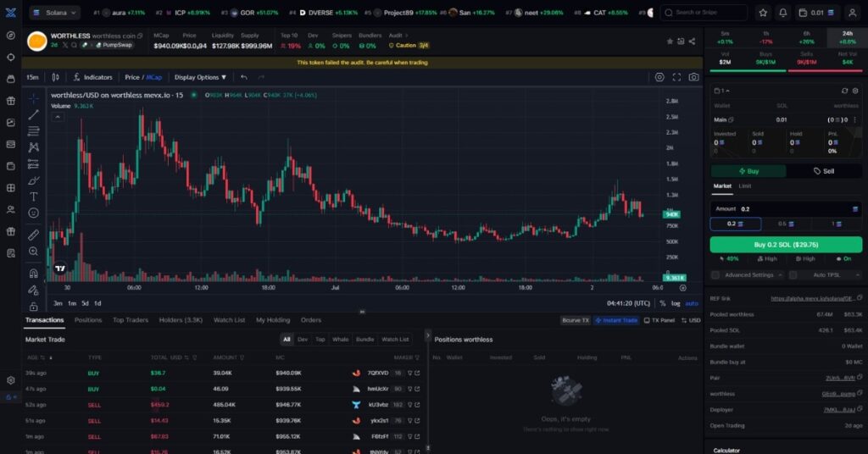Viewport: 868px width, 454px height.
Task: Select the Text annotation tool
Action: pyautogui.click(x=33, y=197)
